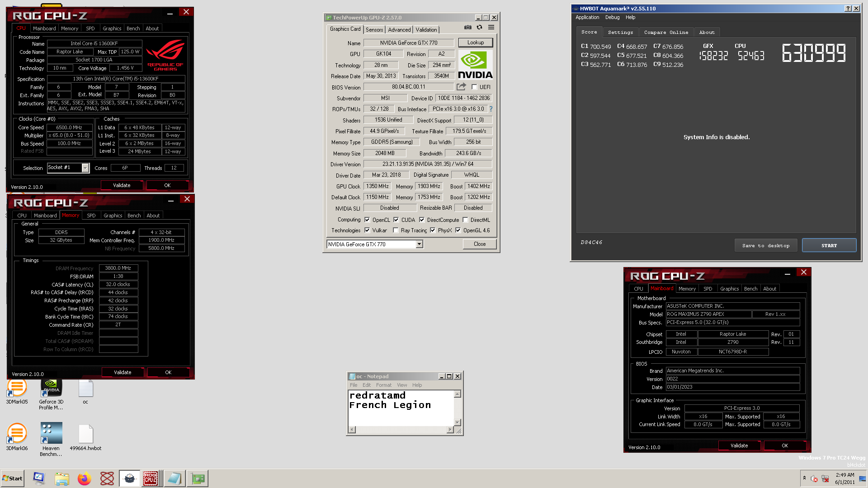This screenshot has width=868, height=488.
Task: Click Notepad vertical scrollbar down arrow
Action: tap(457, 422)
